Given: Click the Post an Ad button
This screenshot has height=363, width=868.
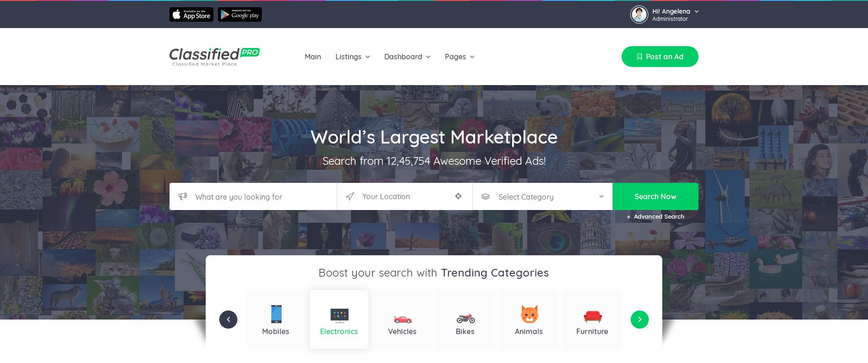Looking at the screenshot, I should (x=660, y=57).
